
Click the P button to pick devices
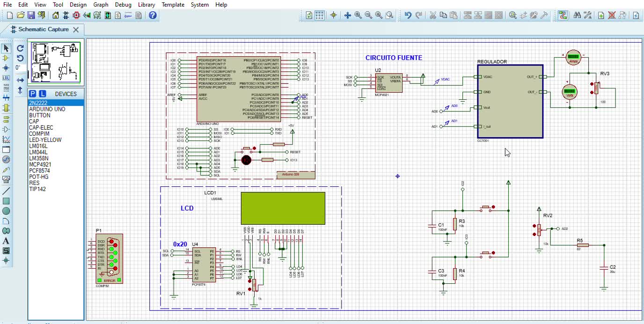[32, 94]
